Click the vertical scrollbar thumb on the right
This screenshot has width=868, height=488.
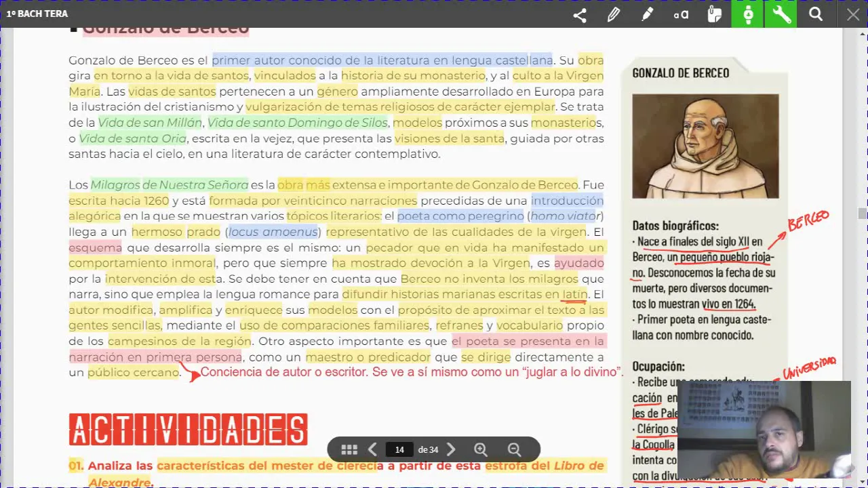pyautogui.click(x=862, y=213)
